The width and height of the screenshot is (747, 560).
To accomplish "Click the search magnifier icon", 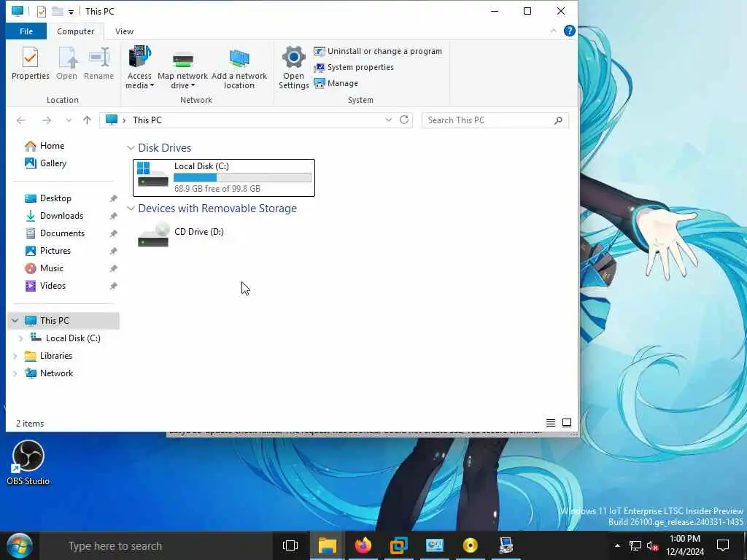I will 558,120.
